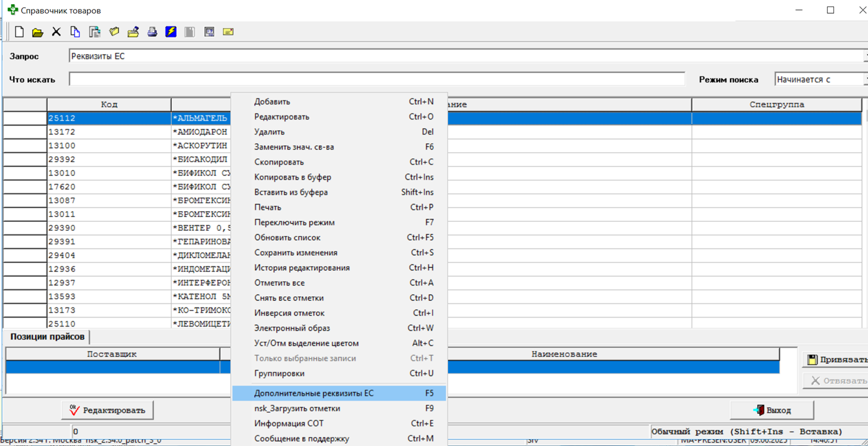Click the Выход exit button

pos(772,410)
